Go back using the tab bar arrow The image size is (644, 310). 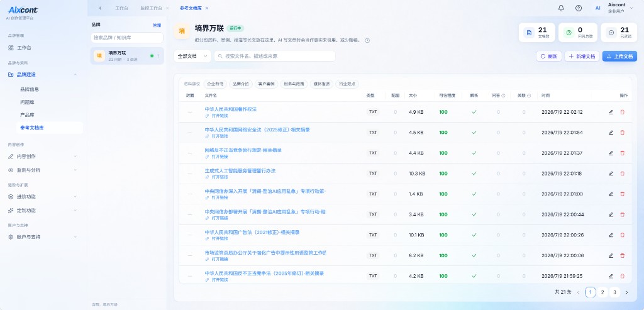tap(101, 8)
